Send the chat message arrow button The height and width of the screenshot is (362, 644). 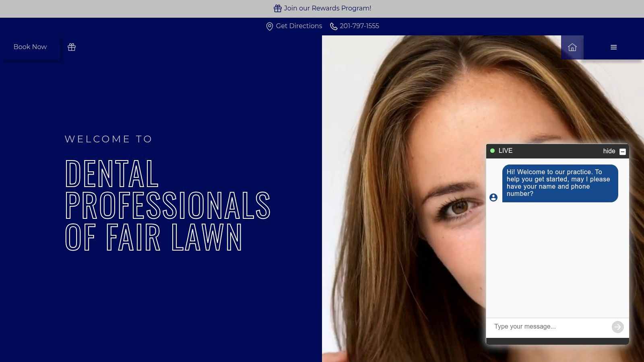(618, 327)
